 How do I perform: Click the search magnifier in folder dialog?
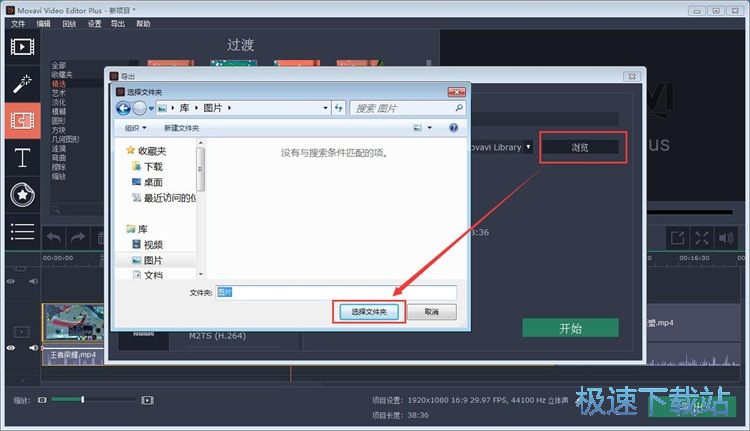(459, 108)
